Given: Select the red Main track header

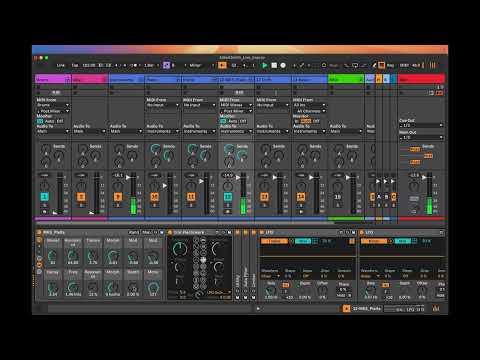Looking at the screenshot, I should (421, 80).
